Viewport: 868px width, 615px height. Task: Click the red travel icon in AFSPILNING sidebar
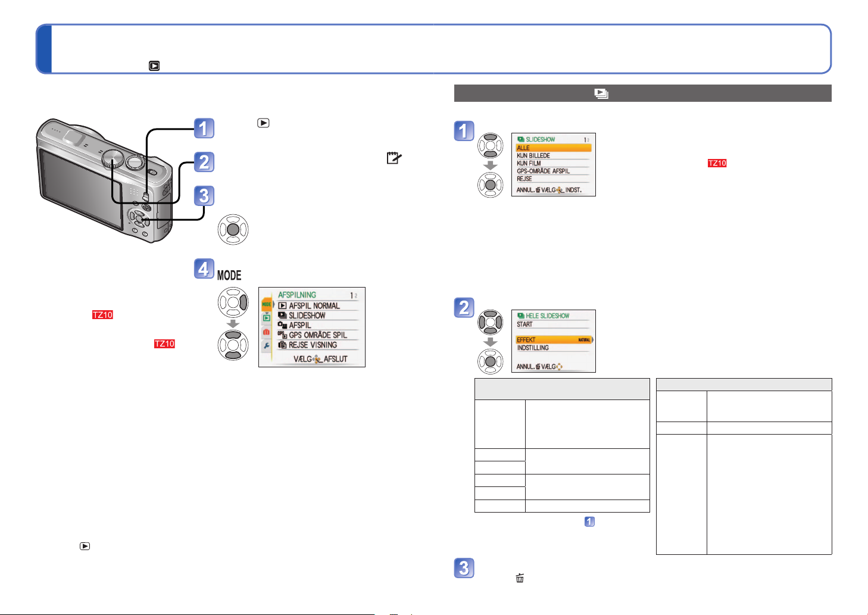(266, 332)
